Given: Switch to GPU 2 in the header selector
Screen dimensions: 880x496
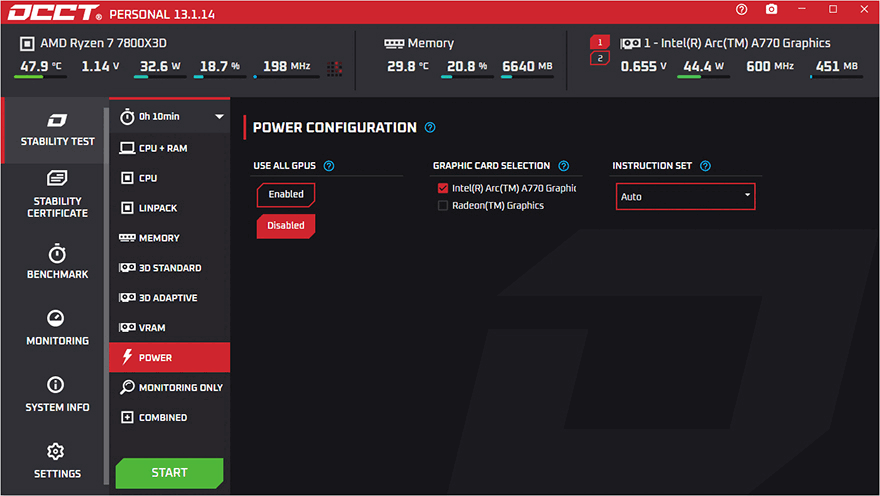Looking at the screenshot, I should 600,58.
